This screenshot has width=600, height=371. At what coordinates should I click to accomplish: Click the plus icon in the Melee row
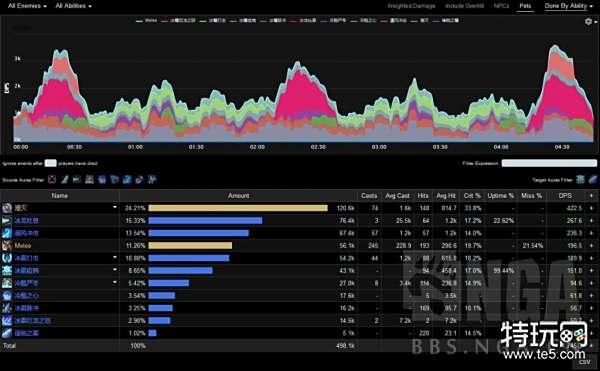coord(592,246)
